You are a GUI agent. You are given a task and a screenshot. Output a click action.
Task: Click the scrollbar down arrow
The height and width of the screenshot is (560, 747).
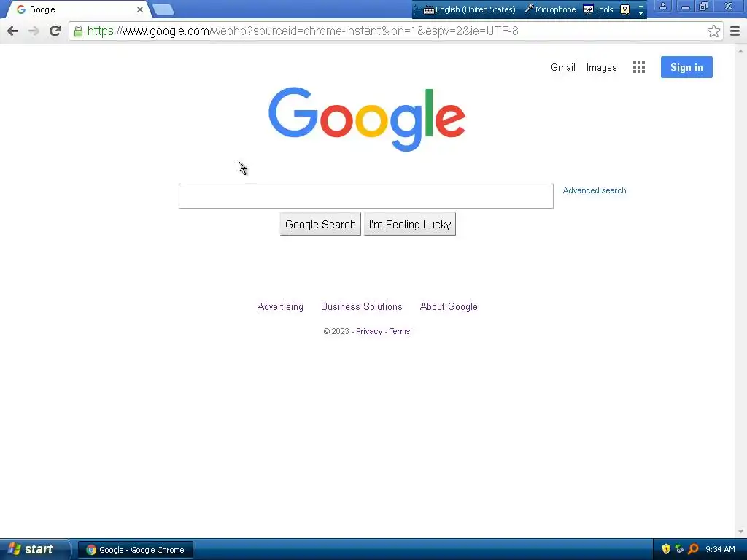(x=740, y=532)
